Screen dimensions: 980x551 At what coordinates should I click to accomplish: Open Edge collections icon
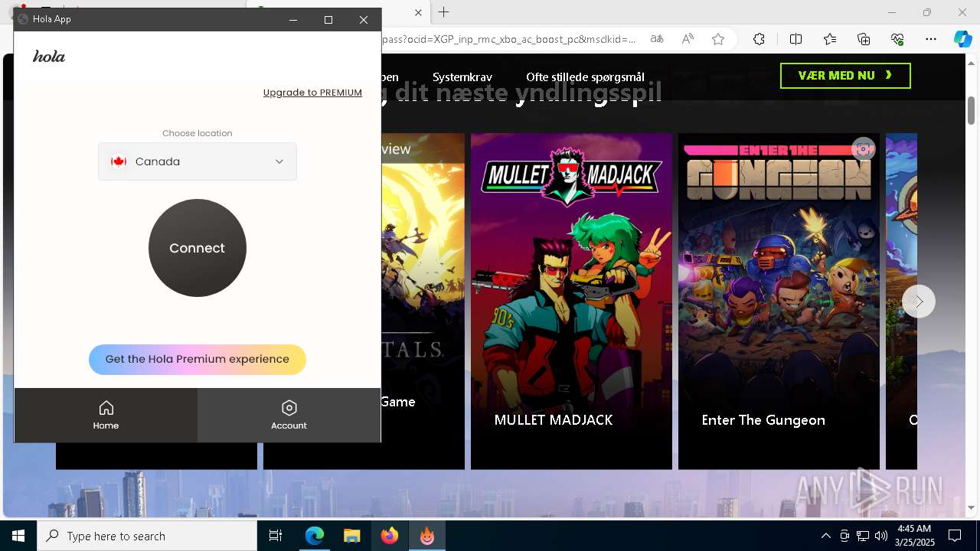click(864, 39)
